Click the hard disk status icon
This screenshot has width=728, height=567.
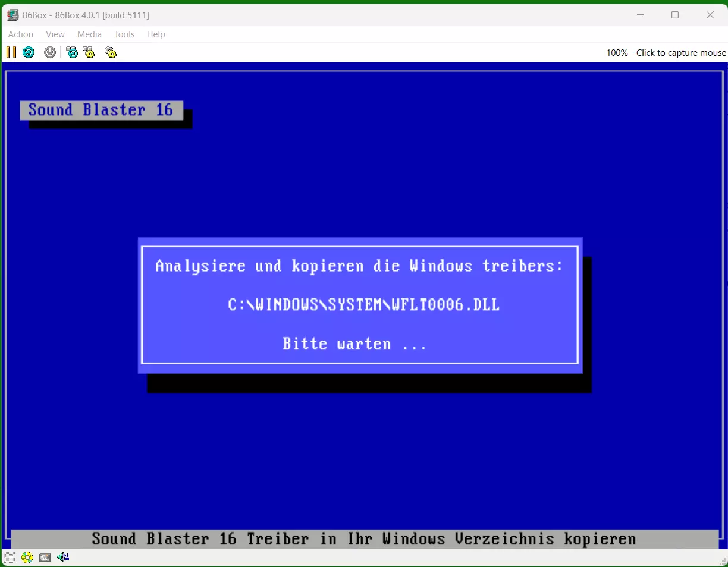[x=45, y=557]
